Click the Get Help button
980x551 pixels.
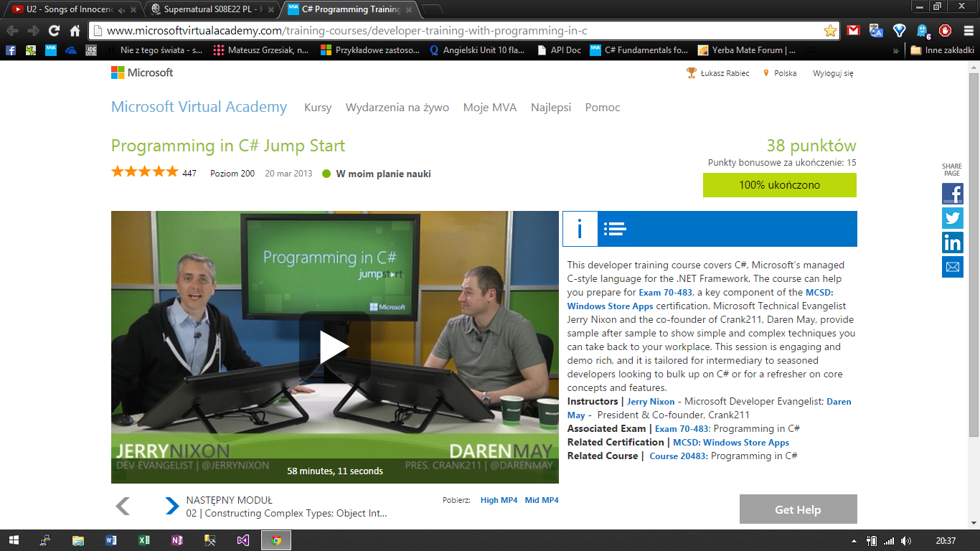click(798, 509)
